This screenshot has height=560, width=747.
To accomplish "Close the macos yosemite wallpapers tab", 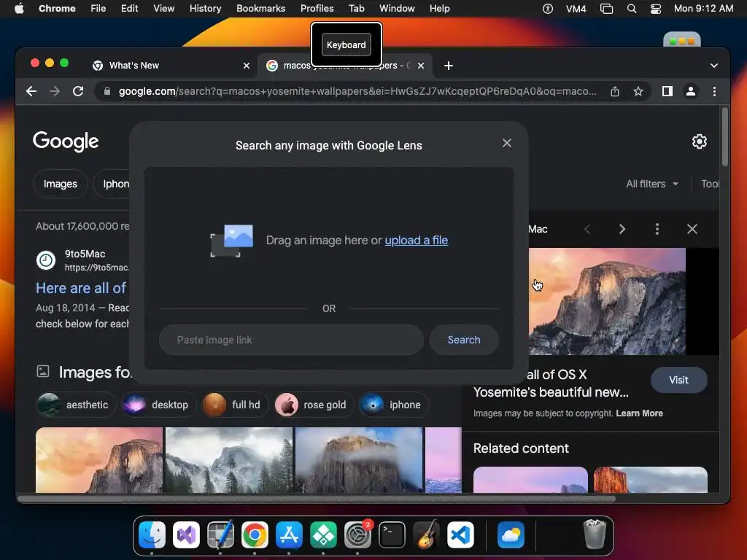I will coord(421,66).
